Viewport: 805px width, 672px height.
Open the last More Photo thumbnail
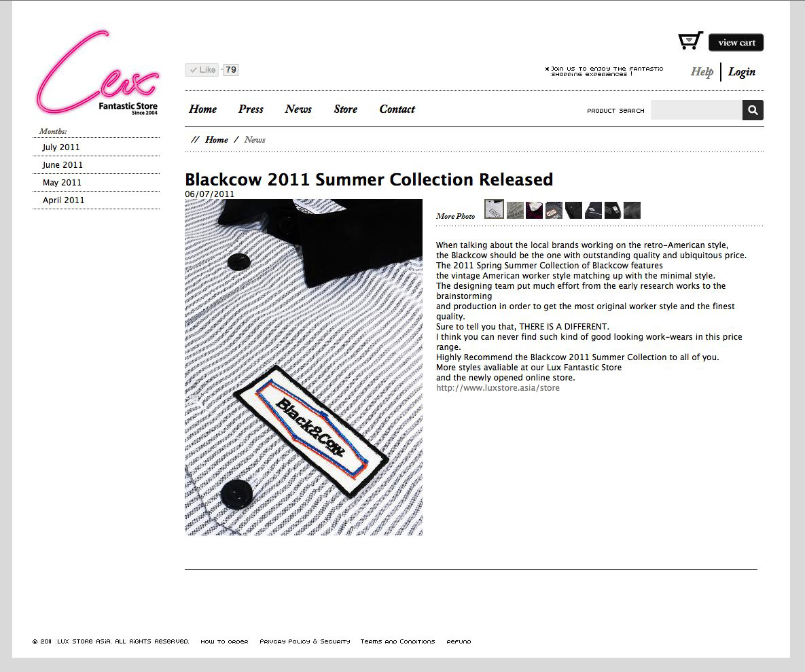tap(632, 211)
